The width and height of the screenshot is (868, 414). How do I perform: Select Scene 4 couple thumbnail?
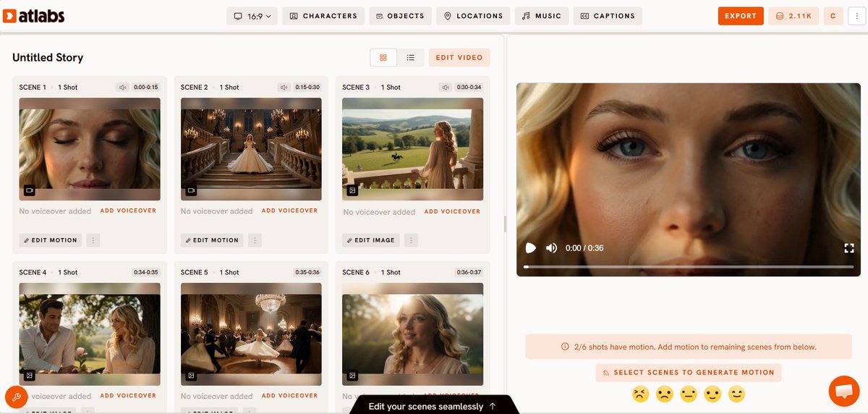coord(90,334)
